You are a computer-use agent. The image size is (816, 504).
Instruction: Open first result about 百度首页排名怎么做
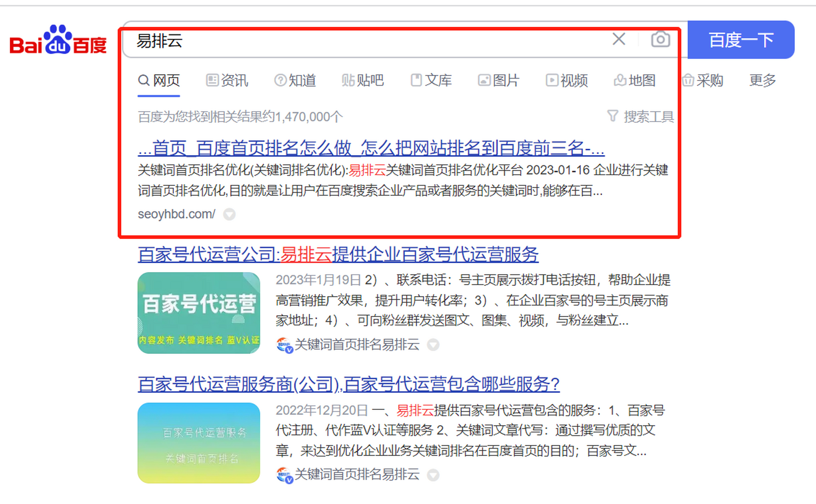[x=371, y=148]
